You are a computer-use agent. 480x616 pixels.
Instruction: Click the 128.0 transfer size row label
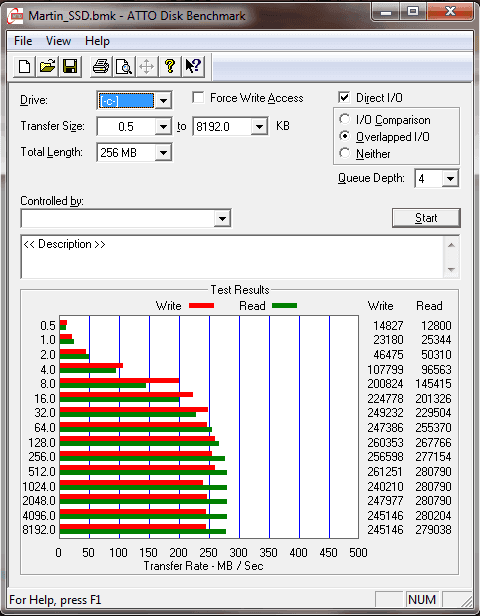tap(42, 443)
